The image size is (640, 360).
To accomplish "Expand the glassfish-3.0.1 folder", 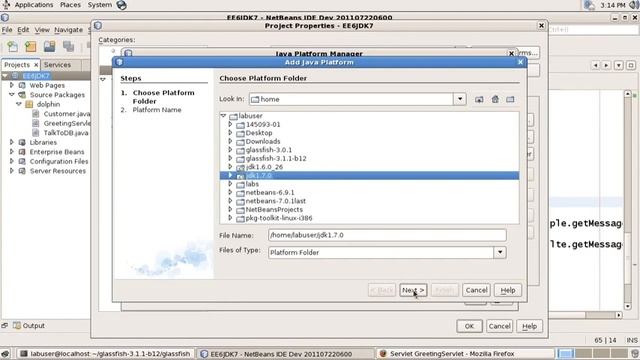I will pos(230,150).
